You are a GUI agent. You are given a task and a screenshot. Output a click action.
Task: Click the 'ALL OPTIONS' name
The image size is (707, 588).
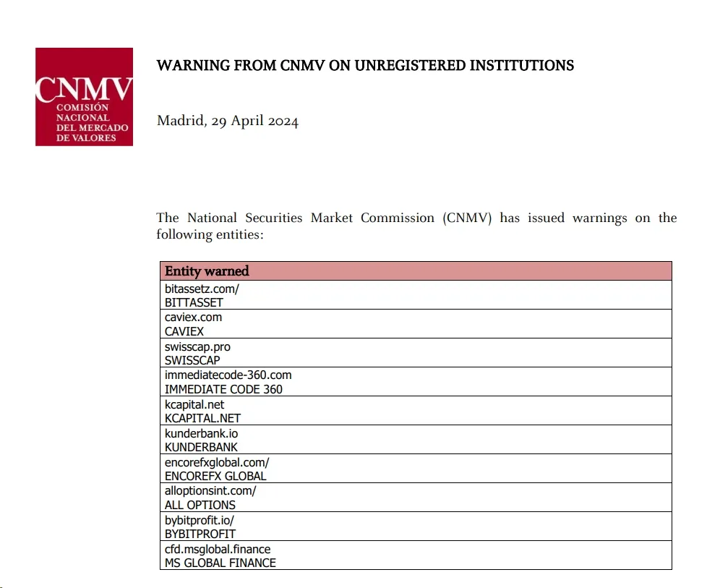[x=200, y=505]
